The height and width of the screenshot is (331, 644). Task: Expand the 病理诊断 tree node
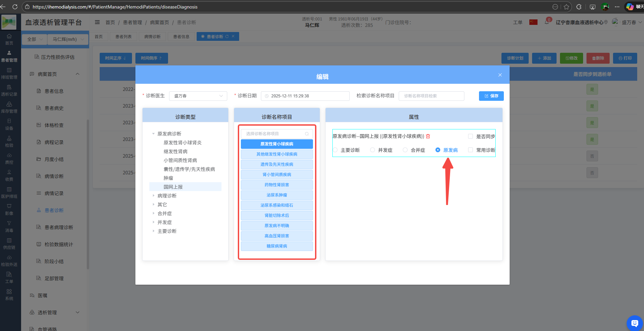153,195
